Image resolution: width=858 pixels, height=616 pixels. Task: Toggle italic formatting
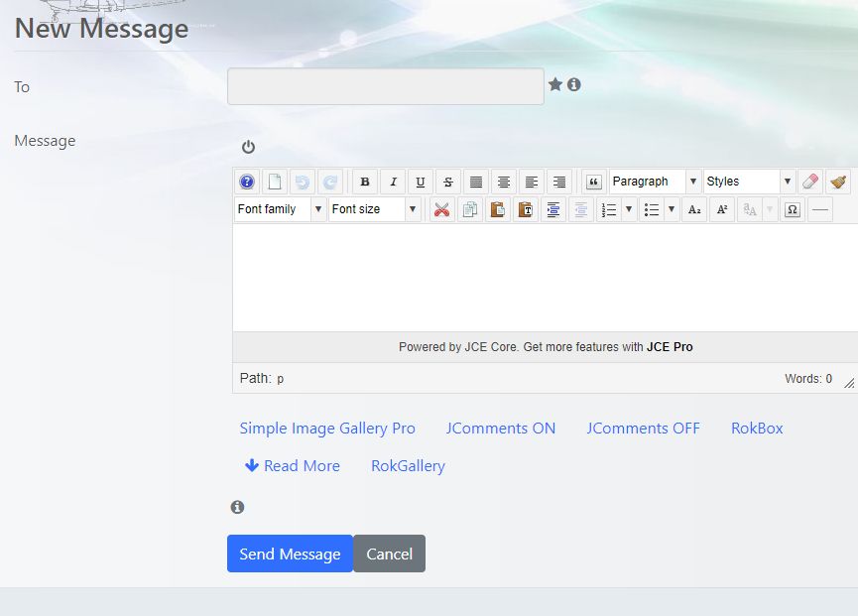point(393,182)
